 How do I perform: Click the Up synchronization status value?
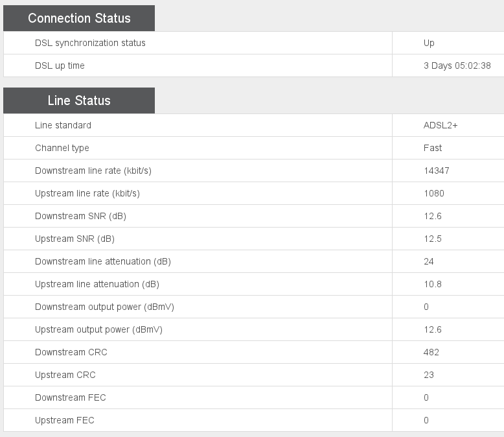[429, 43]
